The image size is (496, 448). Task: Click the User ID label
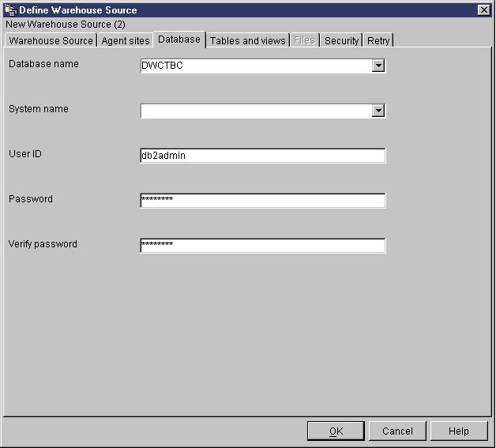25,154
